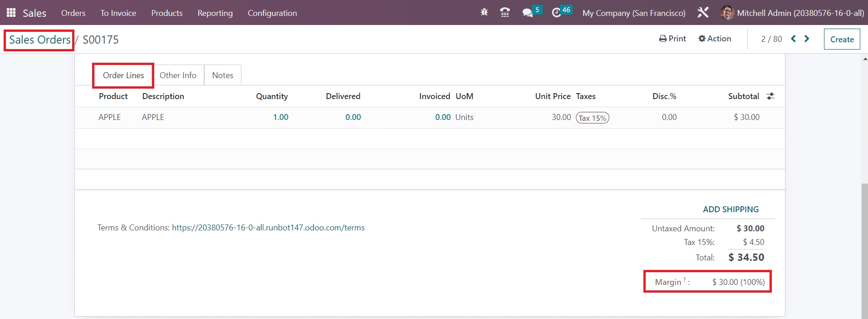Click the Tax 15% tag
Screen dimensions: 868x319
click(592, 118)
